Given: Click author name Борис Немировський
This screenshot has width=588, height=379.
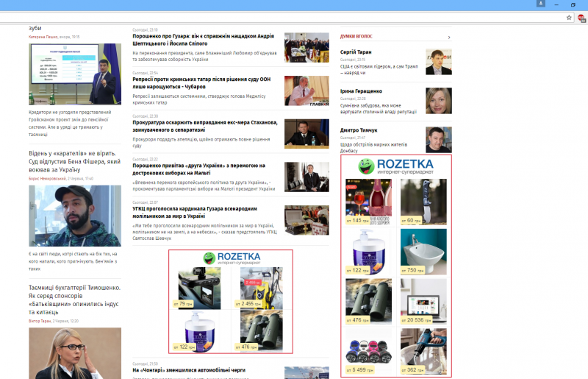Looking at the screenshot, I should (47, 179).
